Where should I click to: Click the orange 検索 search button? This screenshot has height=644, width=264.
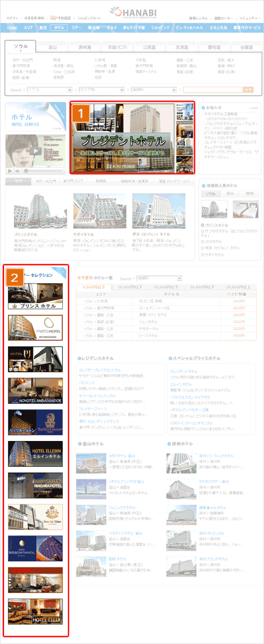tap(248, 89)
